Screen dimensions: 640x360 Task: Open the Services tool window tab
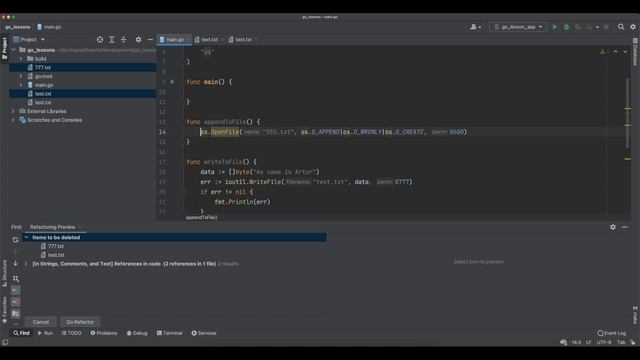click(204, 333)
